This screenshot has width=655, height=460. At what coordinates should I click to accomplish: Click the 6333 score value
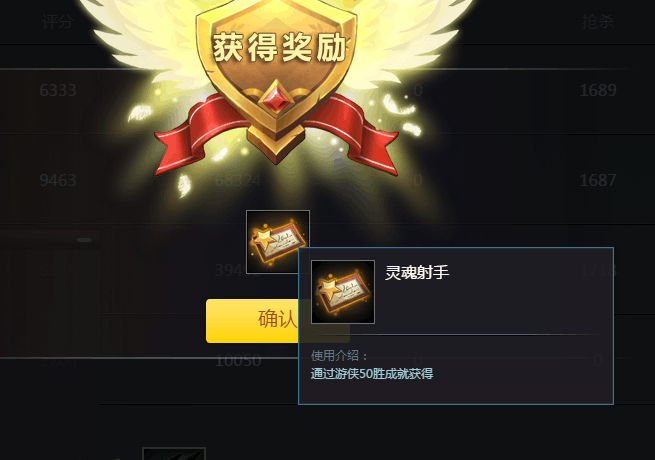pyautogui.click(x=58, y=90)
